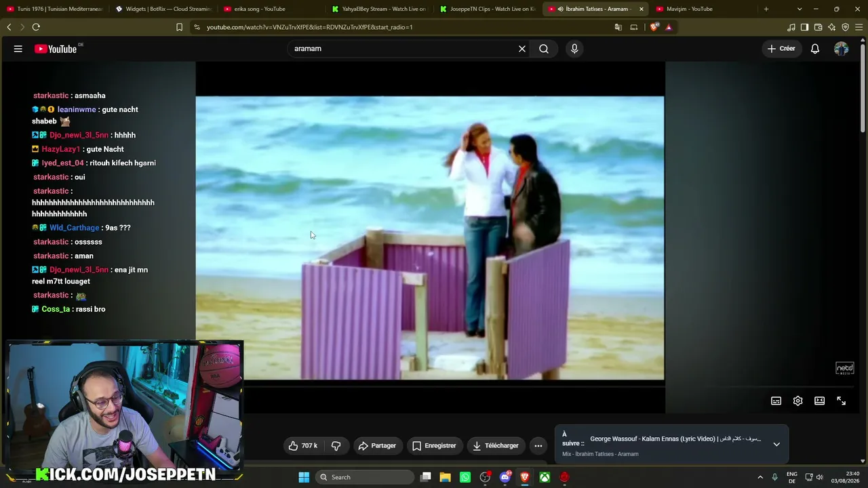This screenshot has height=488, width=868.
Task: Toggle the browser sidebar panel
Action: [x=805, y=27]
